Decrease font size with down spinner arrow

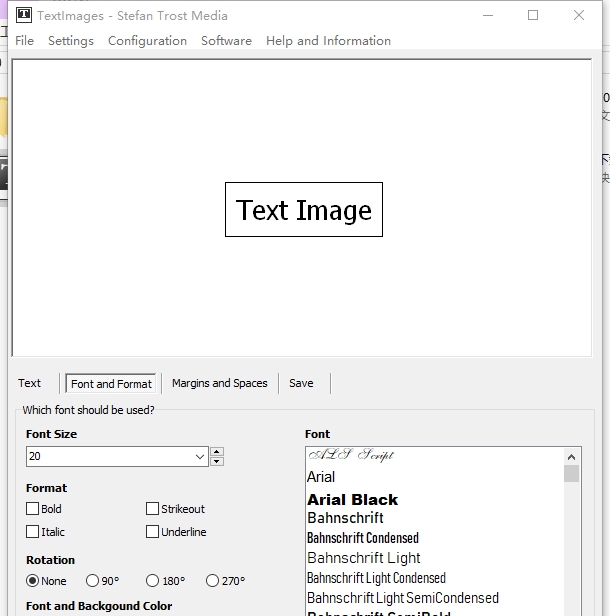217,461
